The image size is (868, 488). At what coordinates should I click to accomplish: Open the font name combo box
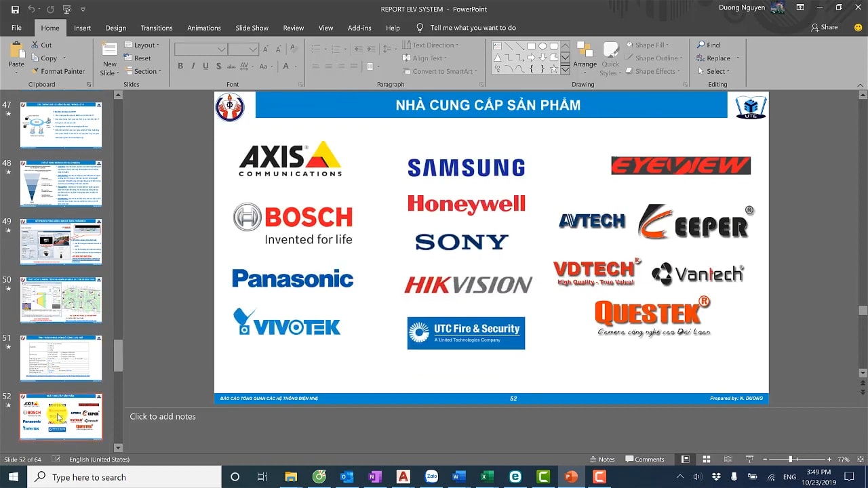(x=201, y=49)
